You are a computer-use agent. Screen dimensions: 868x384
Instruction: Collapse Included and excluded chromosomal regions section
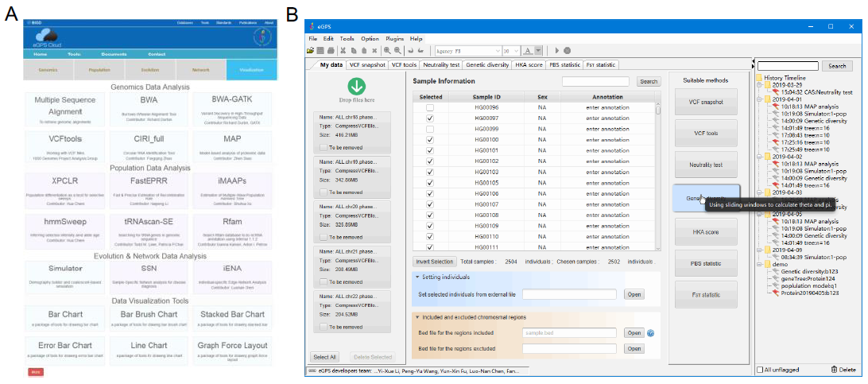point(419,317)
